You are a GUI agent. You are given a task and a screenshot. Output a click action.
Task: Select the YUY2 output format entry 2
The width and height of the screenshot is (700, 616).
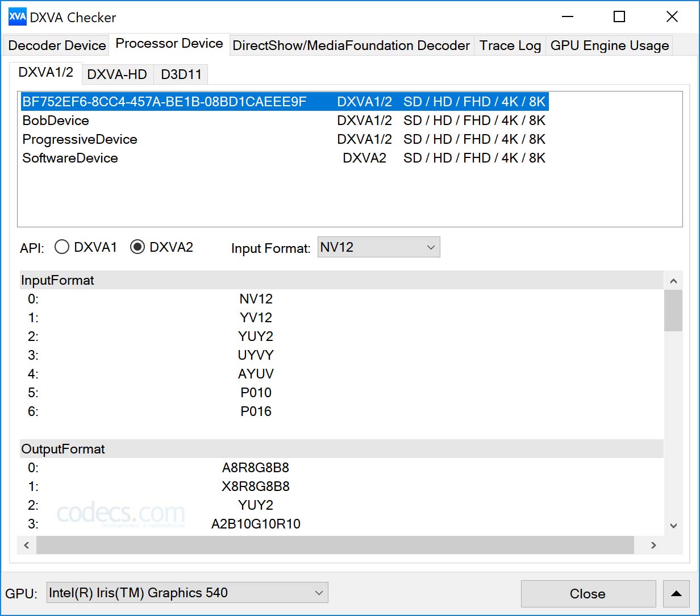[x=341, y=505]
